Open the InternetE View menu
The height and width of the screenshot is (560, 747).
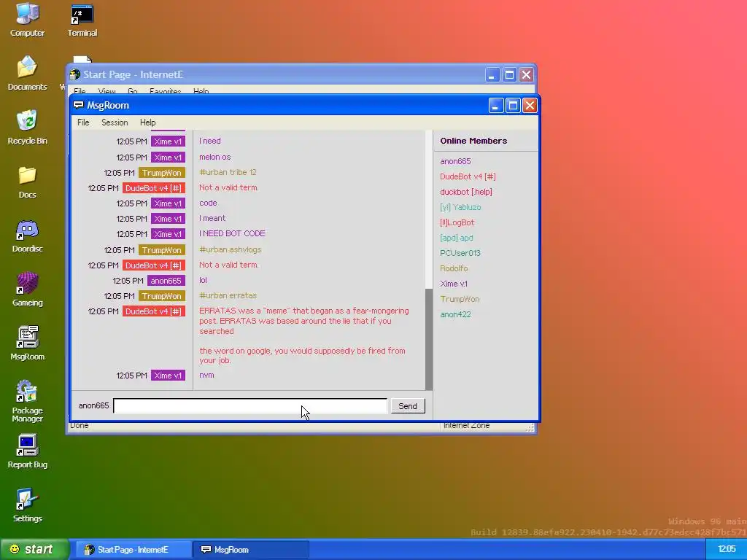tap(107, 91)
